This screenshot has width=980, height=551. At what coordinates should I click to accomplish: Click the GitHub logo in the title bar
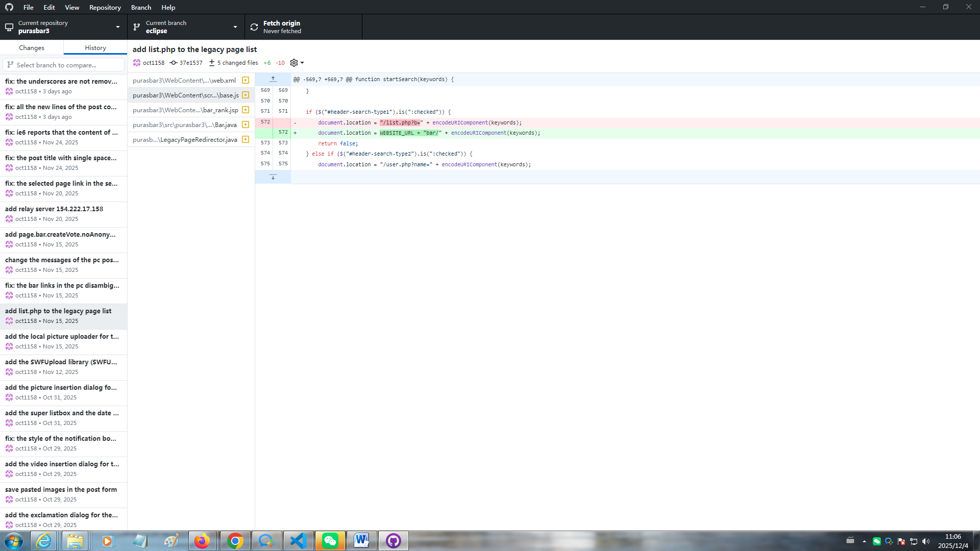[x=9, y=7]
